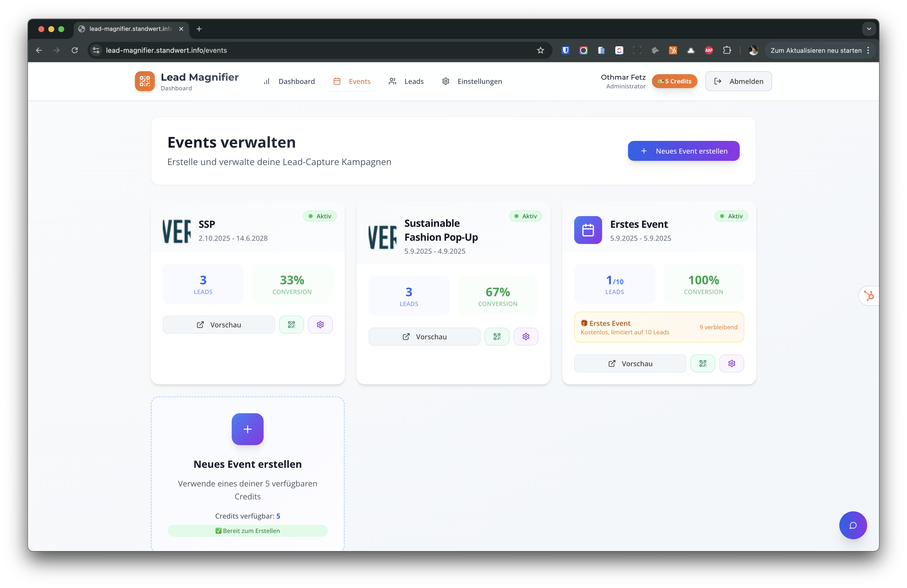Open the QR code for Erstes Event
The width and height of the screenshot is (907, 588).
703,363
